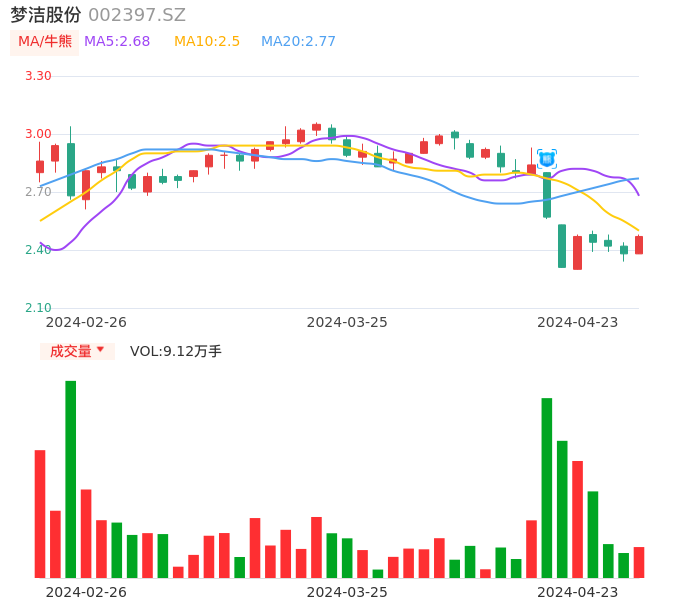Click the 3.00 price axis label
This screenshot has height=606, width=686.
coord(38,134)
